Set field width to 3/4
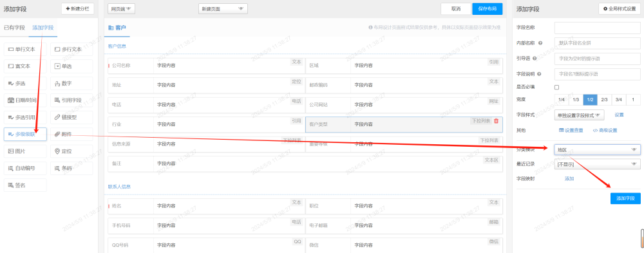The height and width of the screenshot is (253, 644). tap(618, 100)
